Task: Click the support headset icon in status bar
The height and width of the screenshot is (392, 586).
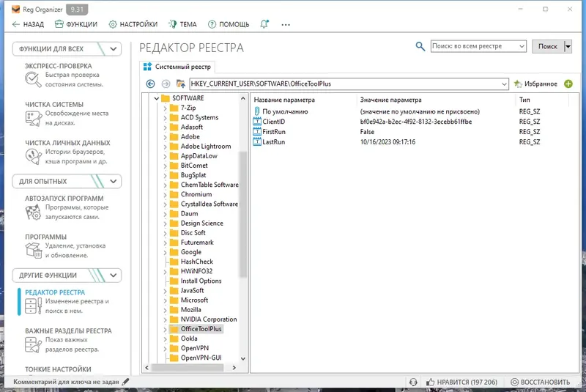Action: point(413,382)
